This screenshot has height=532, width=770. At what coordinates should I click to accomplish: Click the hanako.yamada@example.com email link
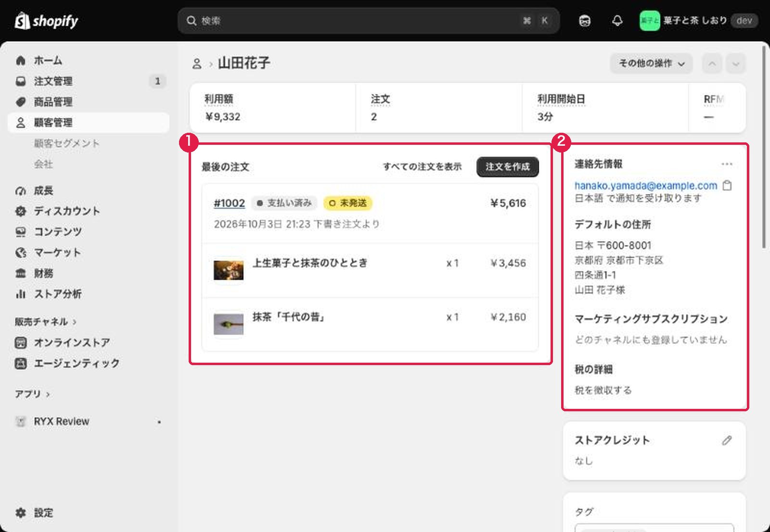[x=646, y=186]
